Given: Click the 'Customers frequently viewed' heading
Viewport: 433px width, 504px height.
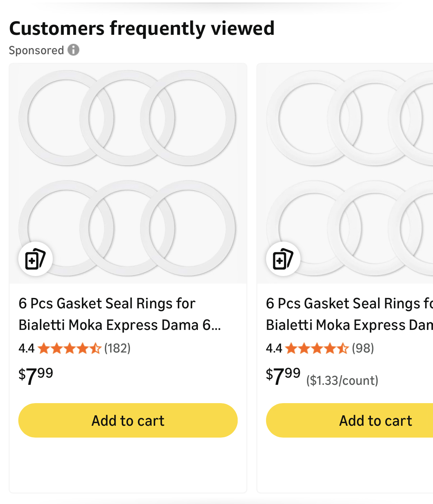Looking at the screenshot, I should 142,28.
